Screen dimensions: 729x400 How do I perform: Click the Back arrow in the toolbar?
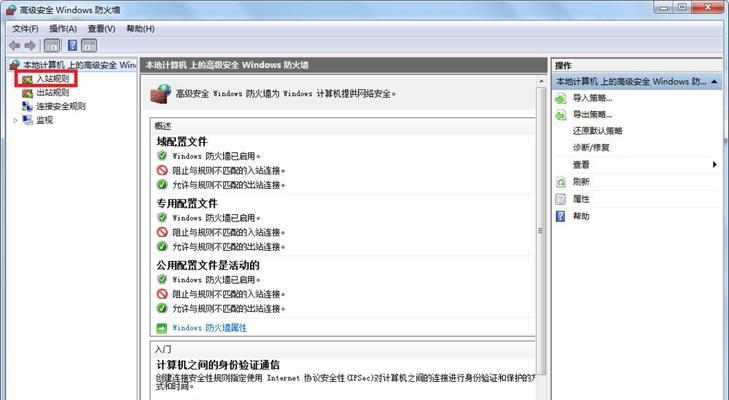coord(15,46)
